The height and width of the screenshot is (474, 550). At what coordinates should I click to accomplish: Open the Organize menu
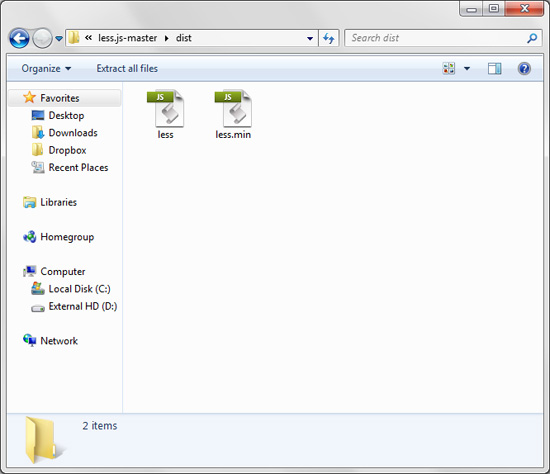(x=46, y=69)
